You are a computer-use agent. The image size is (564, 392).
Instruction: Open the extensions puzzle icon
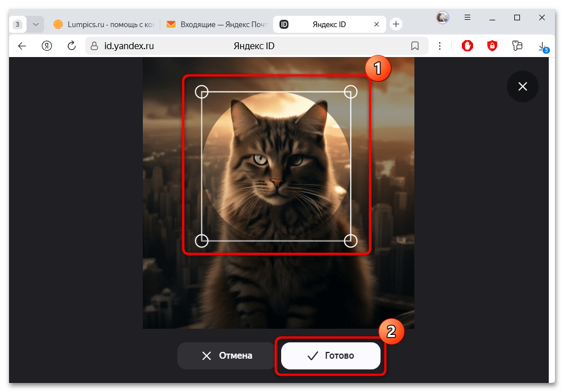pos(517,46)
